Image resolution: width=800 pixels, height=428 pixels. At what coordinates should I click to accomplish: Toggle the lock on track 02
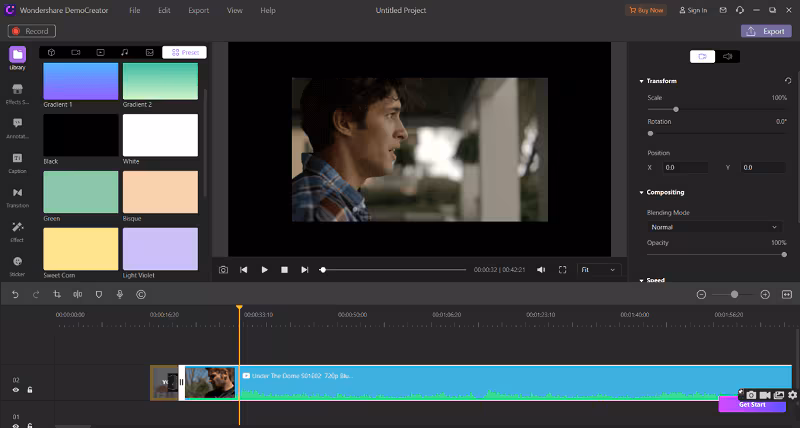pyautogui.click(x=30, y=390)
